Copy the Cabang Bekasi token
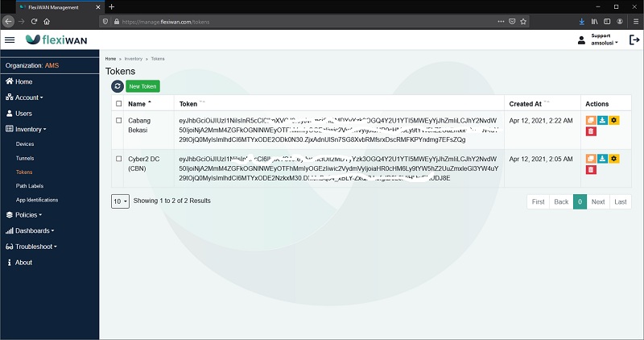Screen dimensions: 644x340 point(591,120)
